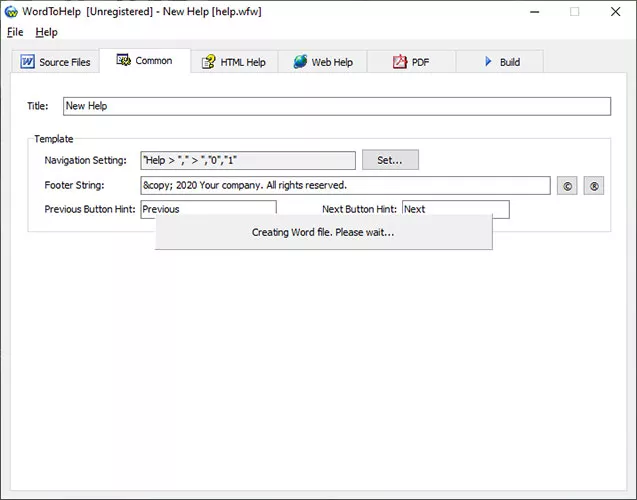Click the Footer String field
Viewport: 637px width, 500px height.
tap(345, 186)
